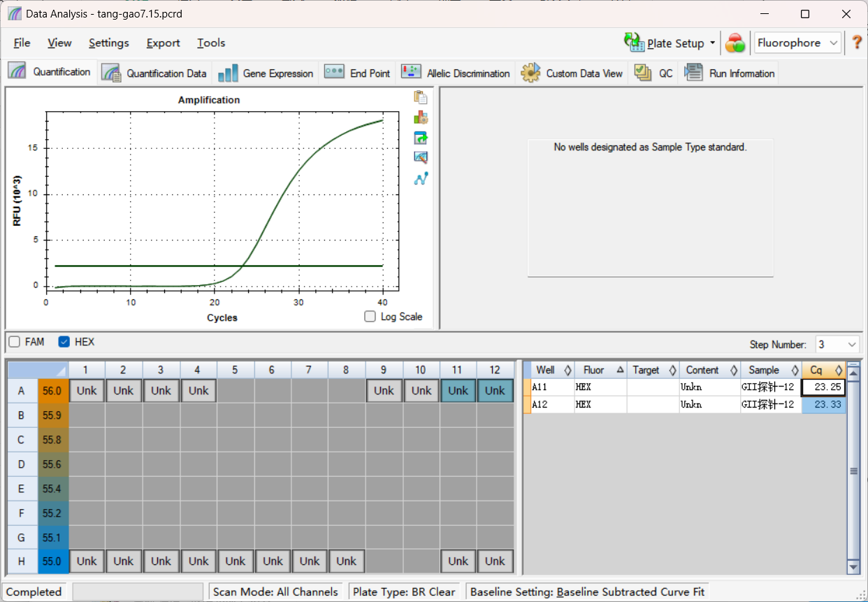Open the File menu

(x=22, y=43)
